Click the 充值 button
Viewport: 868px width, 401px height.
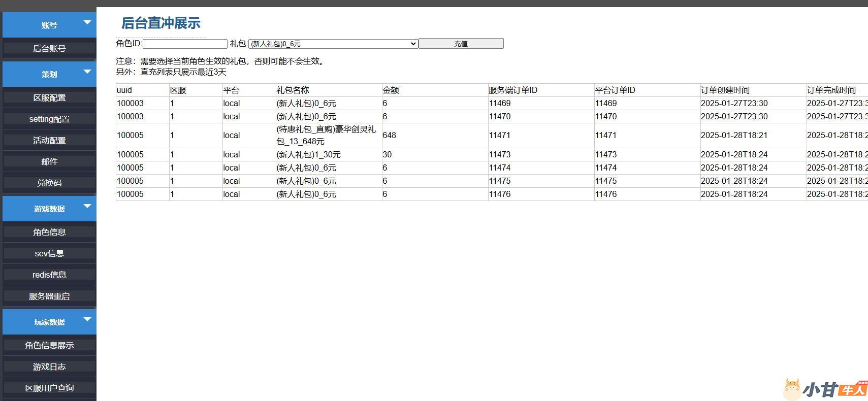tap(461, 44)
